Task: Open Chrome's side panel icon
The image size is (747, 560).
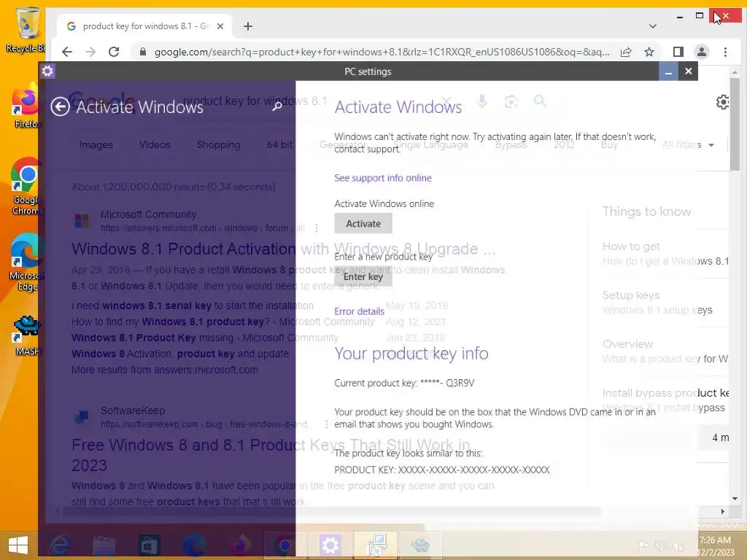Action: pyautogui.click(x=678, y=52)
